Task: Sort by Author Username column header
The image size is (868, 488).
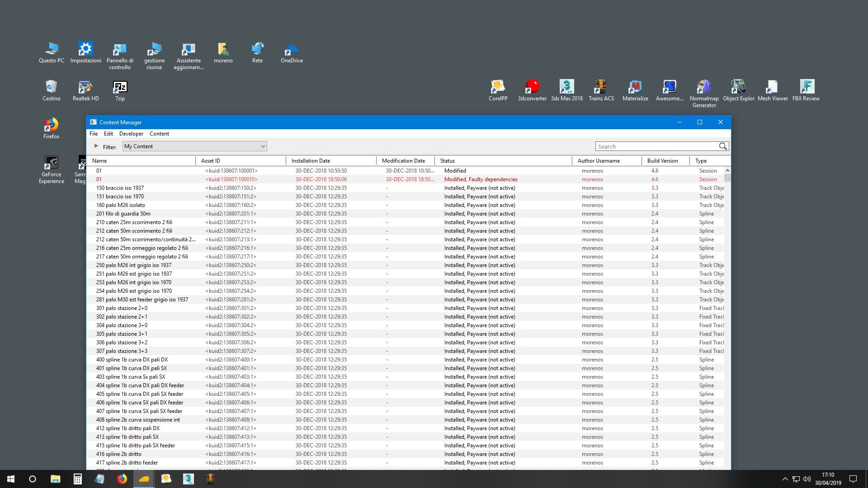Action: [x=607, y=161]
